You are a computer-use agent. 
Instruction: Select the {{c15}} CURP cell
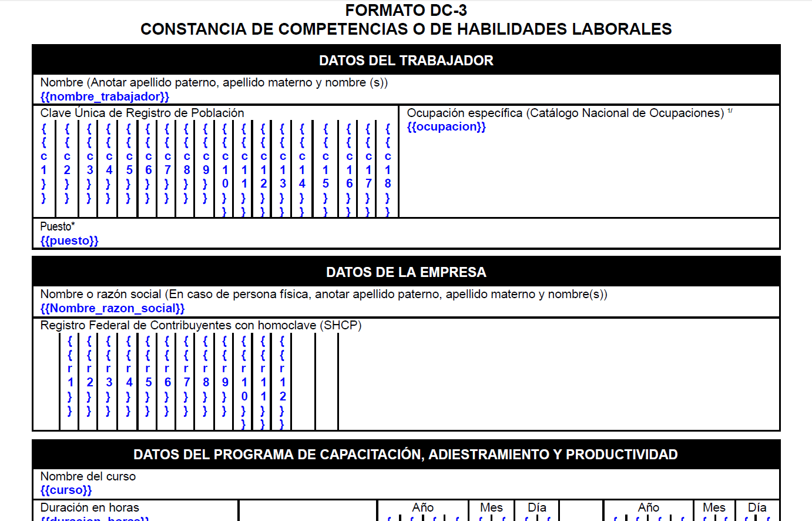pos(326,170)
